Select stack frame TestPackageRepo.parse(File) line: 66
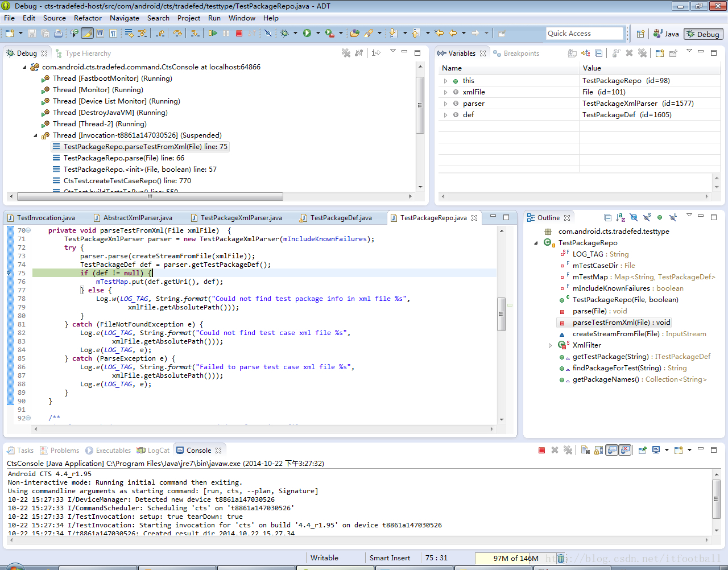 coord(123,158)
